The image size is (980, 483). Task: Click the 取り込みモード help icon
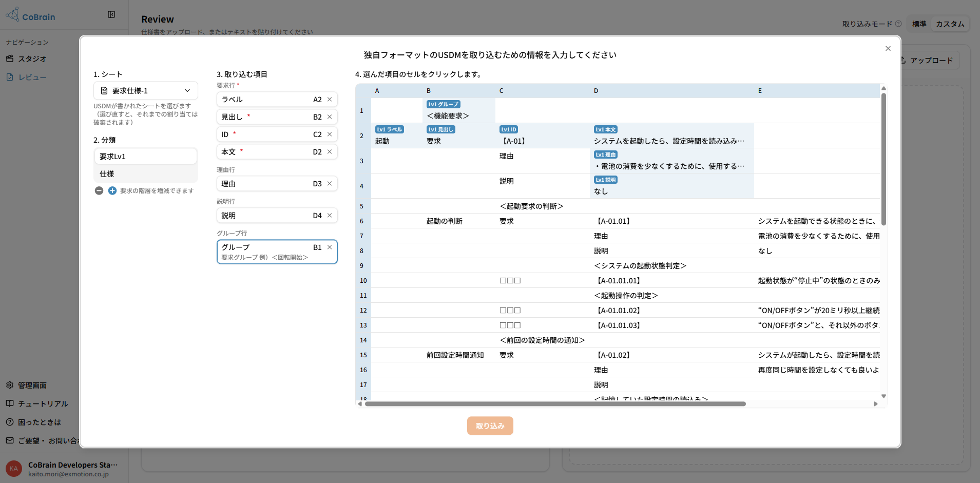pyautogui.click(x=898, y=24)
